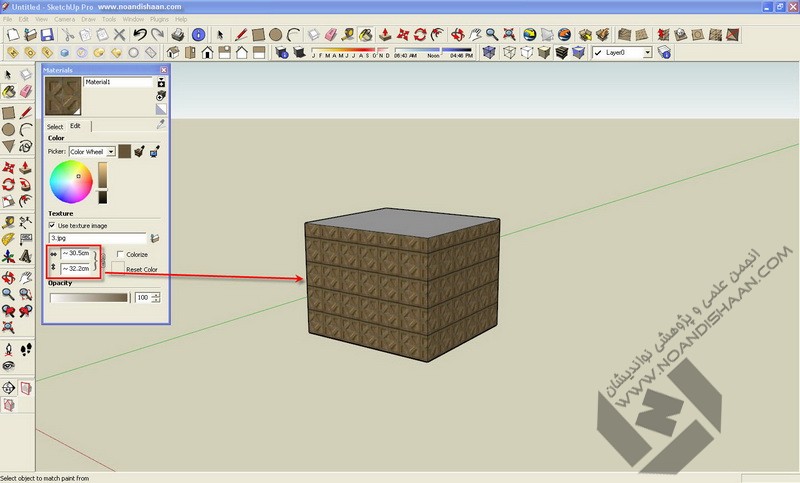
Task: Enable the Colorize checkbox
Action: click(118, 255)
